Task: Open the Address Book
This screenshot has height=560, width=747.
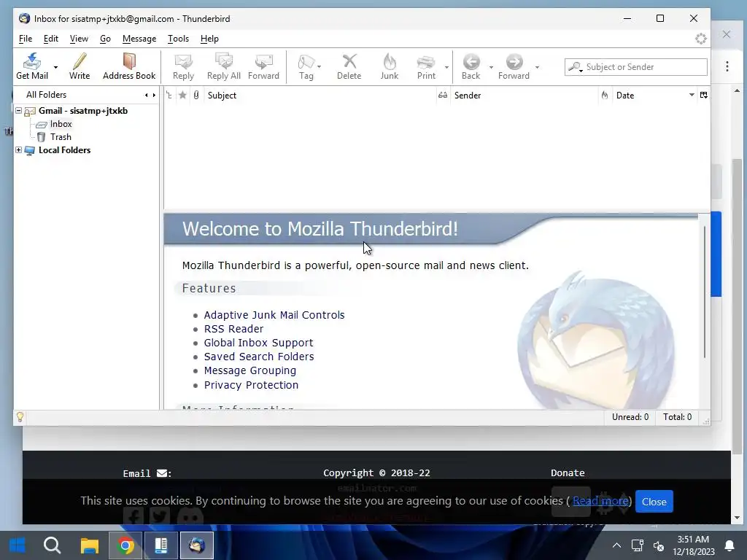Action: click(129, 66)
